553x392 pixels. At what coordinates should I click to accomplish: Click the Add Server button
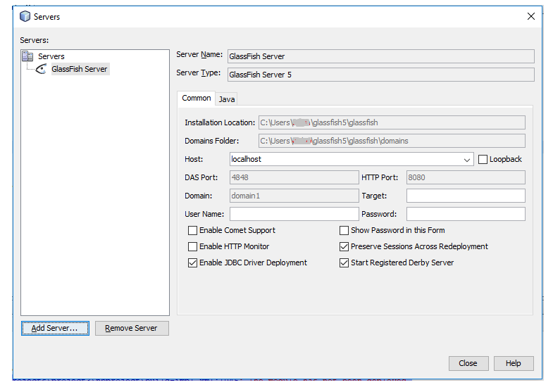pyautogui.click(x=55, y=328)
